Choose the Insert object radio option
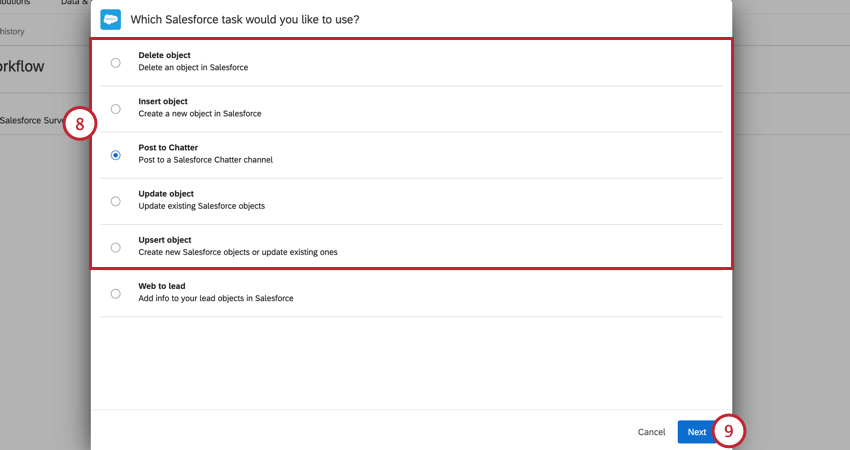850x450 pixels. (x=116, y=109)
